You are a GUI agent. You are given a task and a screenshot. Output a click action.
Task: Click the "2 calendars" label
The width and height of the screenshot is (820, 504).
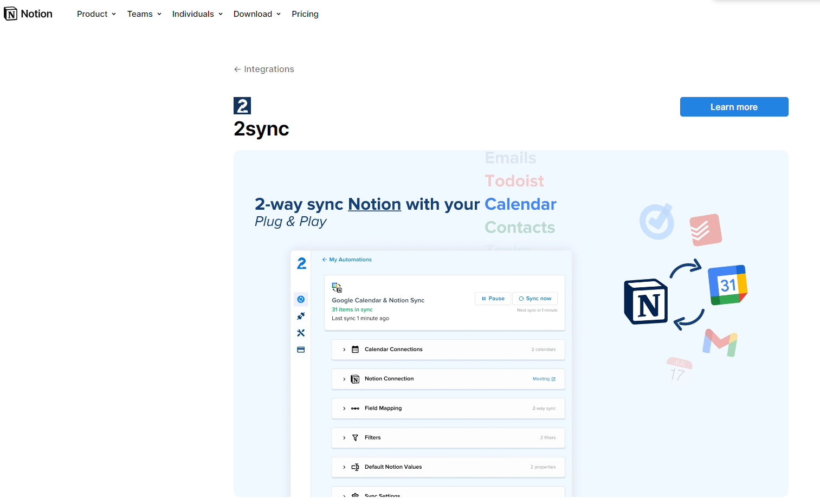point(544,350)
